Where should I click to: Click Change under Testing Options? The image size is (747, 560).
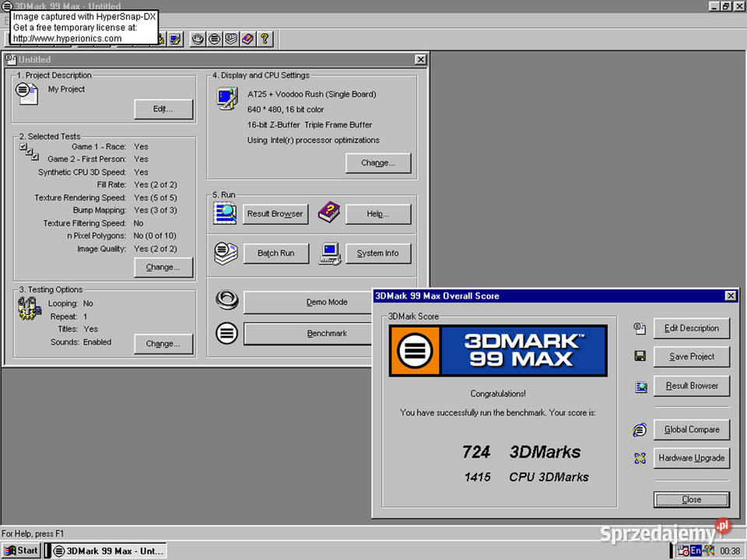point(163,344)
